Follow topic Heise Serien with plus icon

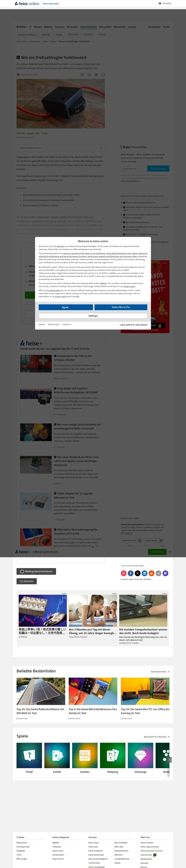161,540
